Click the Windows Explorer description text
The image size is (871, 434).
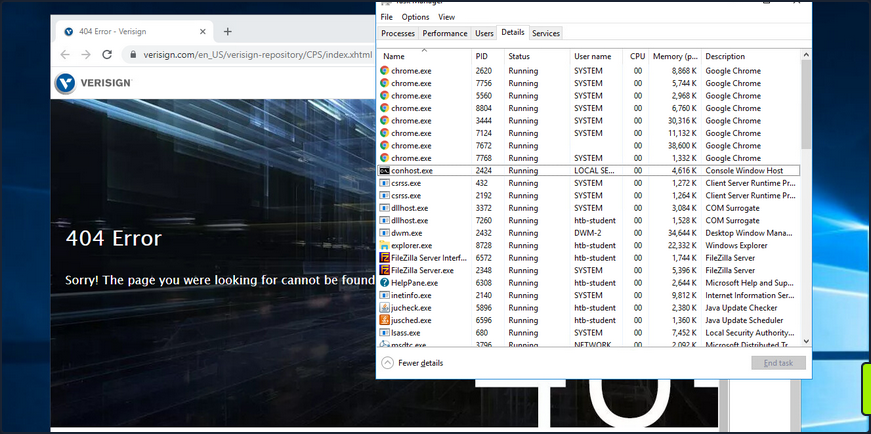point(736,245)
